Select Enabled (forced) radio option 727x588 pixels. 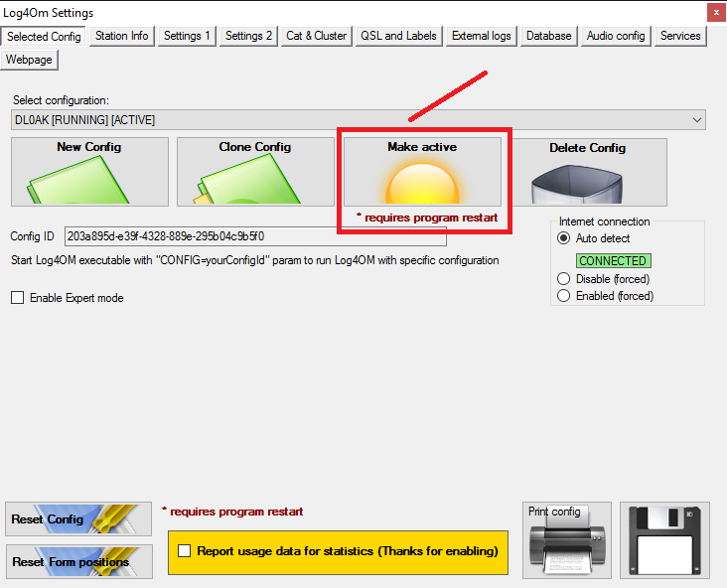(563, 296)
